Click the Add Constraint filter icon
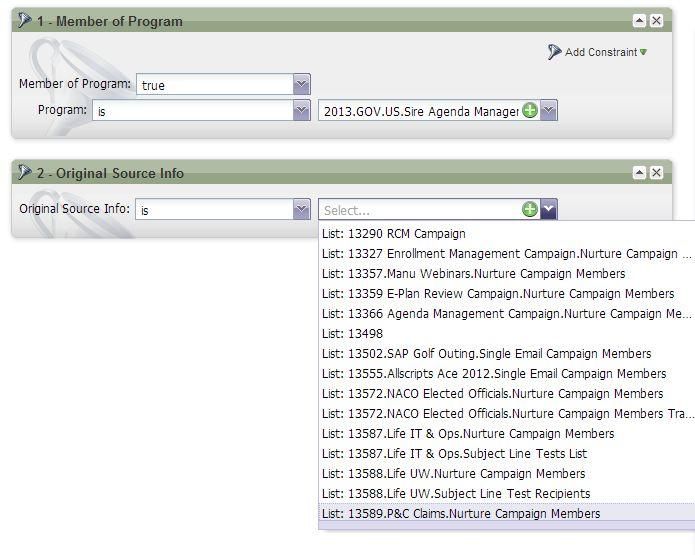Image resolution: width=695 pixels, height=555 pixels. pyautogui.click(x=555, y=52)
